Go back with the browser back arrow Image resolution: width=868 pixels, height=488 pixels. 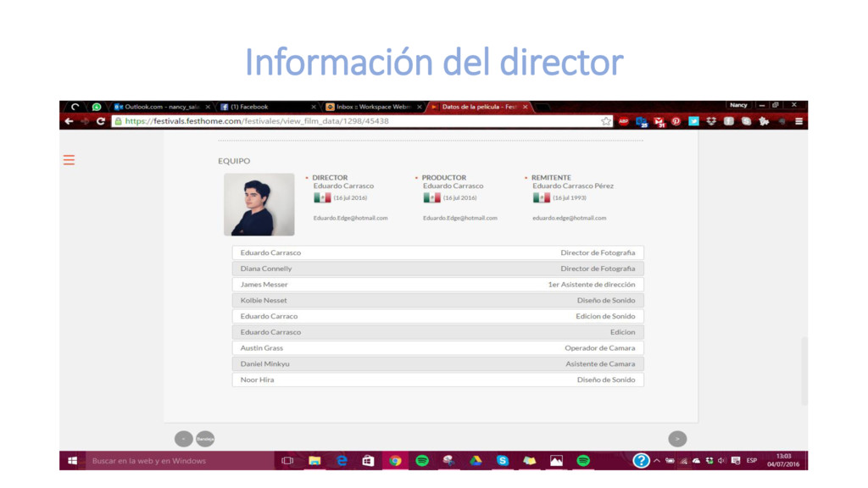(x=69, y=121)
